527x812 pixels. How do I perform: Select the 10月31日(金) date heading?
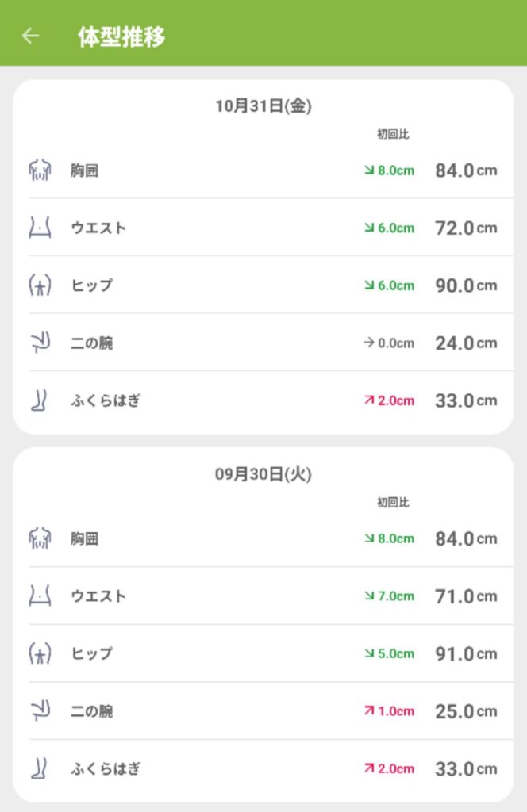(x=263, y=106)
